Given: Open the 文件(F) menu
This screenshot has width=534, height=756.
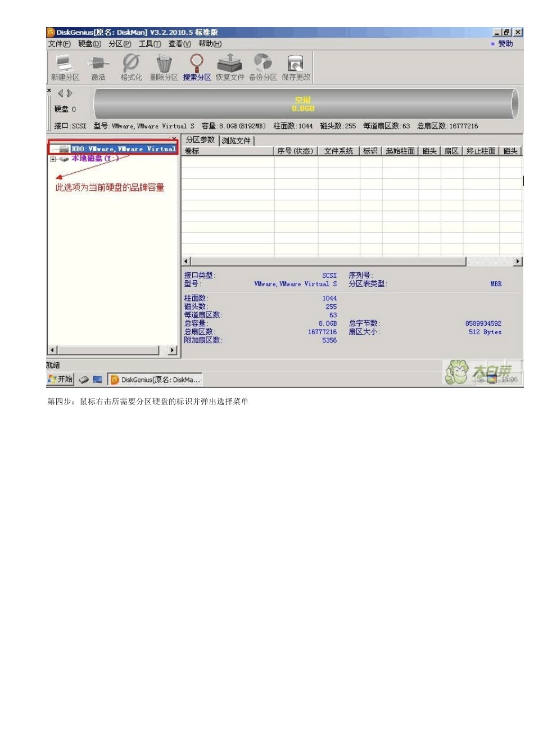Looking at the screenshot, I should pyautogui.click(x=59, y=44).
